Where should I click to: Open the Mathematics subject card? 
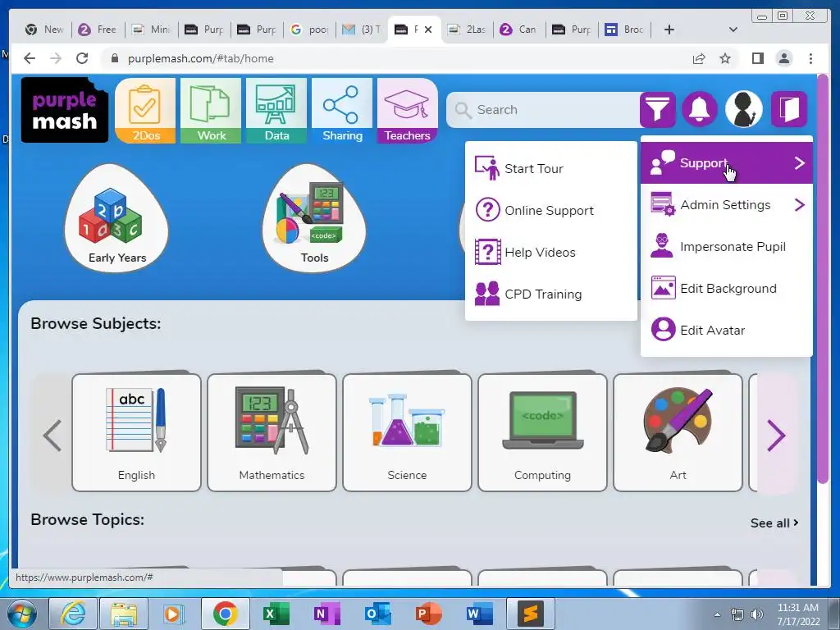[x=272, y=432]
